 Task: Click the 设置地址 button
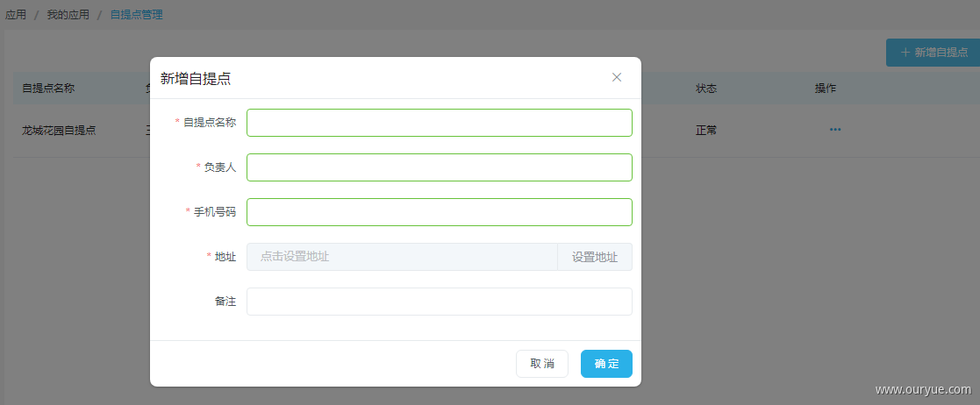594,257
